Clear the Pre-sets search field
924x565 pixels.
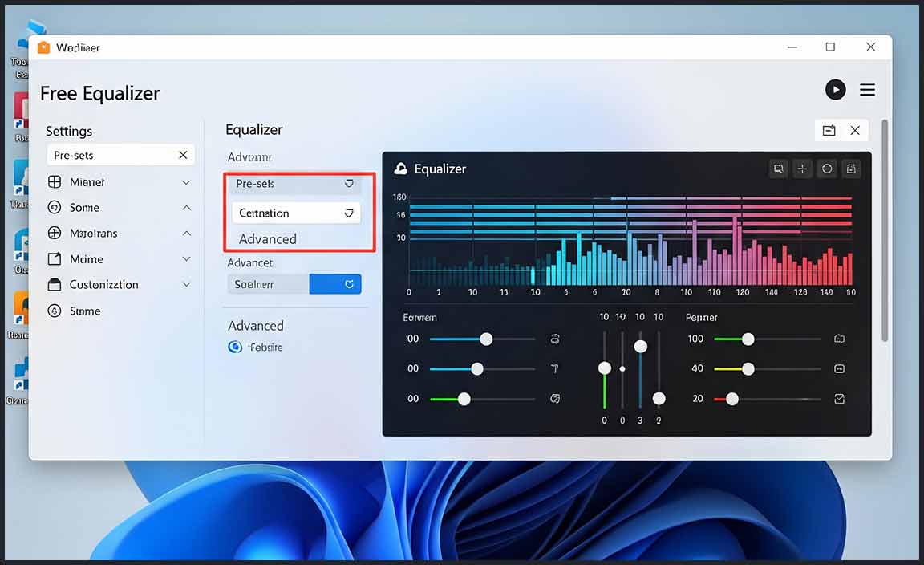coord(183,155)
